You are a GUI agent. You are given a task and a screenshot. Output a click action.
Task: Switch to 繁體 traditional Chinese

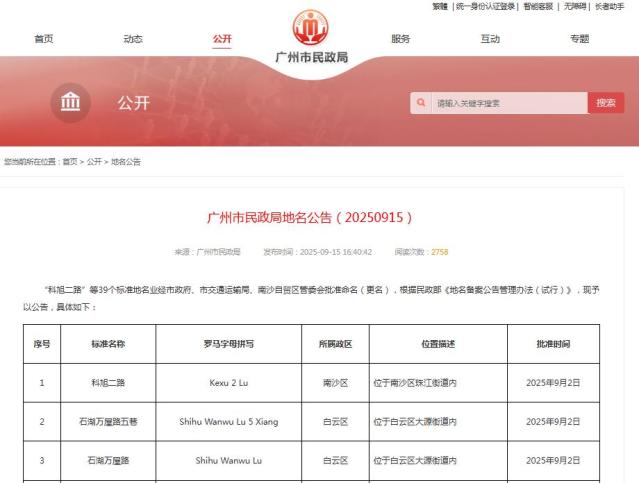pos(440,7)
